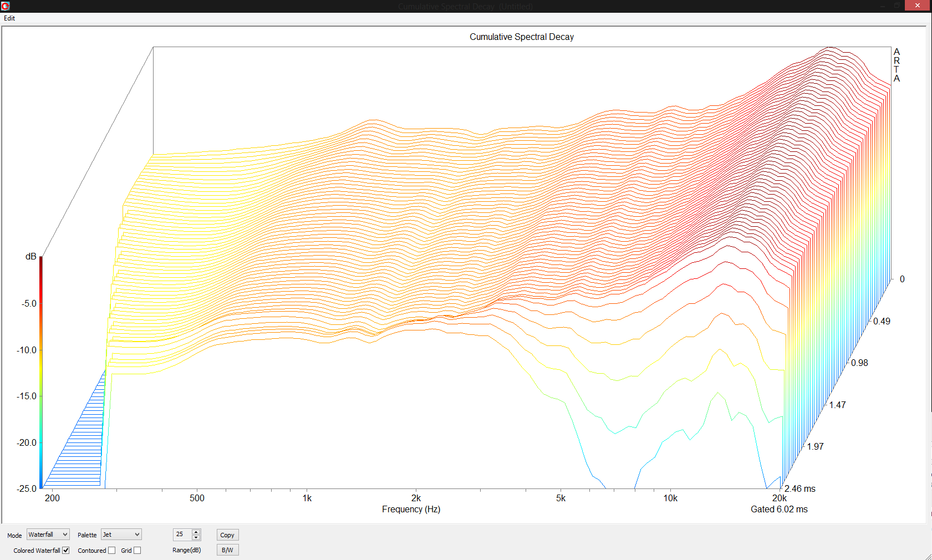The width and height of the screenshot is (932, 560).
Task: Click the Gated 6.02 ms label
Action: pyautogui.click(x=778, y=509)
